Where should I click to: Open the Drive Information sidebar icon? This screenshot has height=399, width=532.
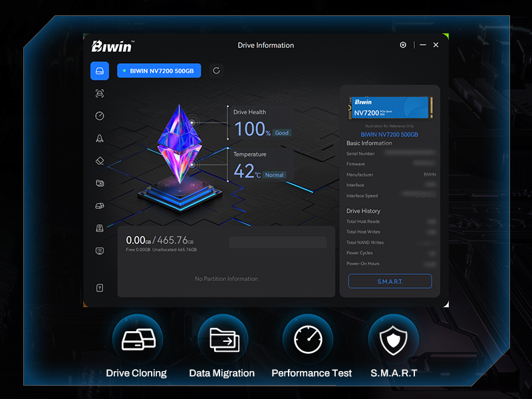pos(100,71)
